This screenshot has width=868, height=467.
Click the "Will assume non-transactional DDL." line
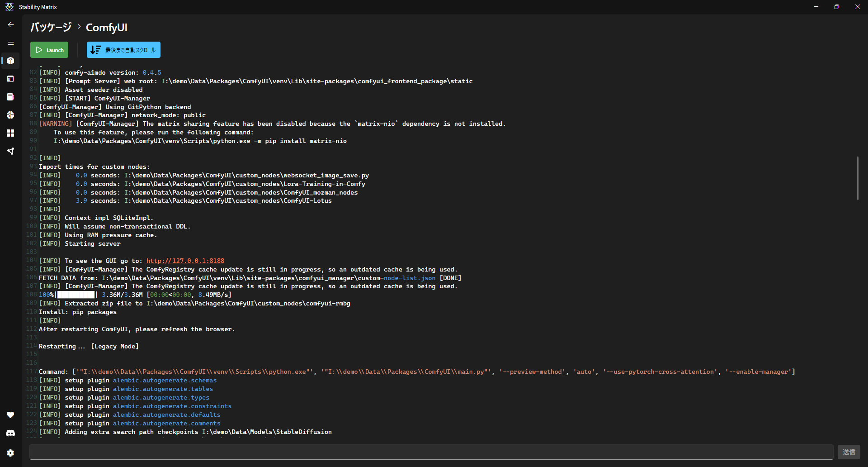[115, 226]
